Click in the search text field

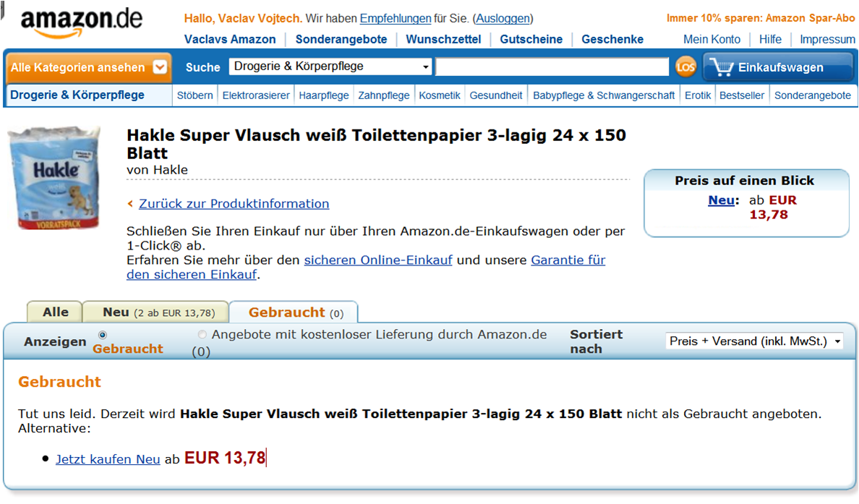pos(552,67)
